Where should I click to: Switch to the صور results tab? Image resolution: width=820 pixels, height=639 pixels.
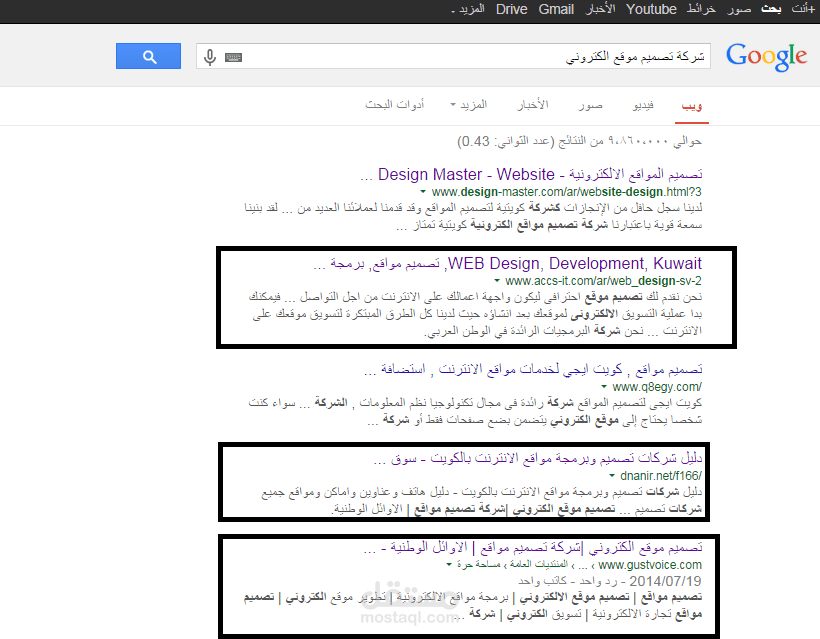590,106
